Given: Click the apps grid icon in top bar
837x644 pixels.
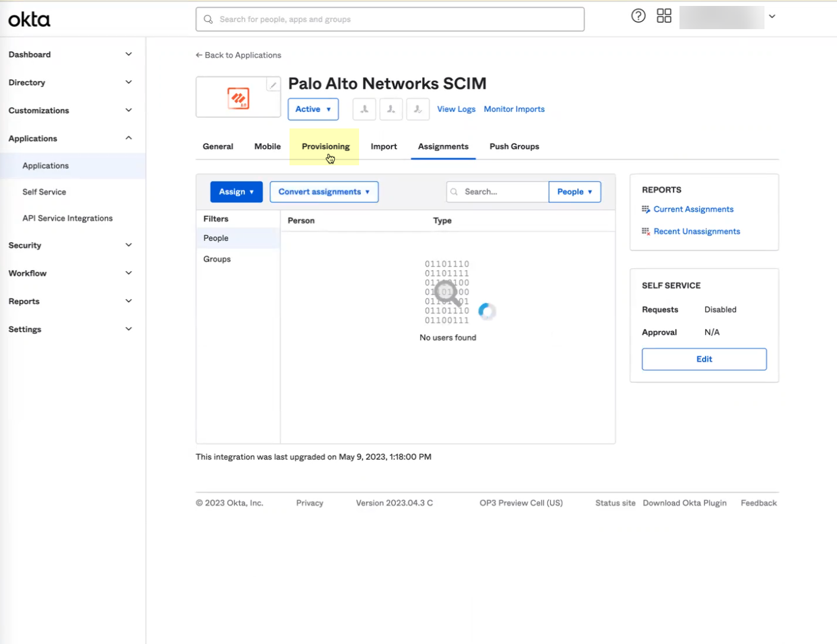Looking at the screenshot, I should 663,16.
